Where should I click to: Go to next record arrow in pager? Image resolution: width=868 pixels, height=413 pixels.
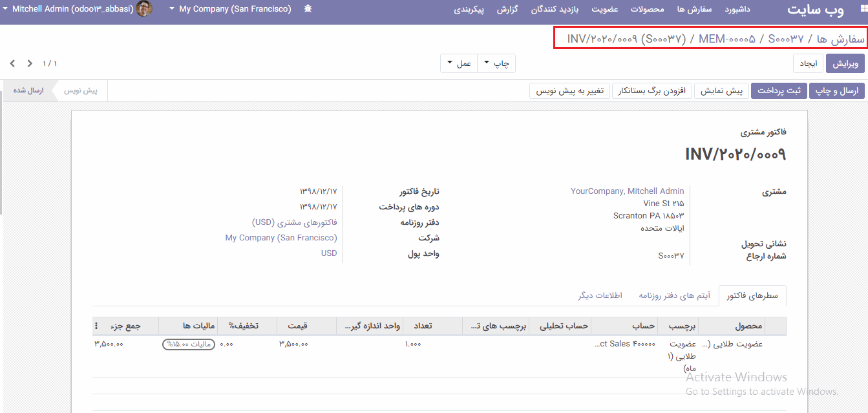12,63
